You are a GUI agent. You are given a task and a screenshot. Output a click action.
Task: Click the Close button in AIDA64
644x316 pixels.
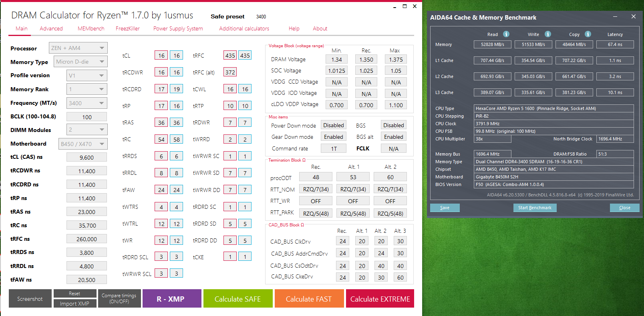pyautogui.click(x=625, y=208)
